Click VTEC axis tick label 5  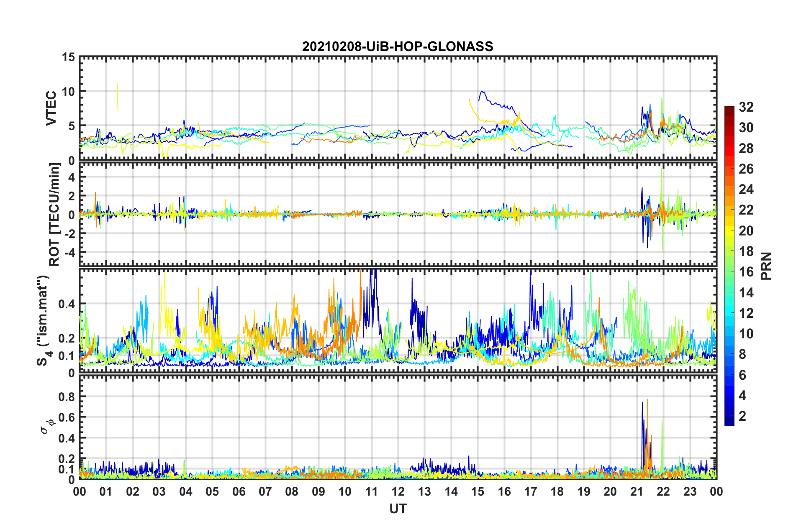72,126
